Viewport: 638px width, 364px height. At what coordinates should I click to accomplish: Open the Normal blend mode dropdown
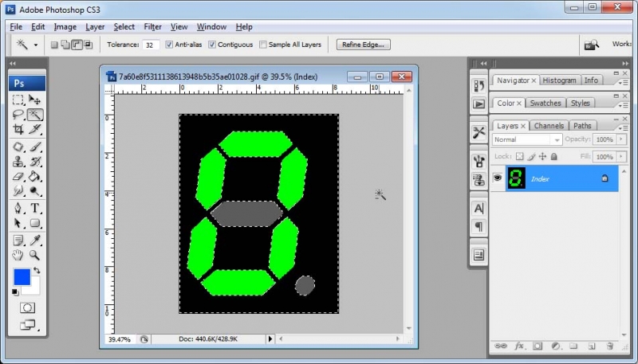[x=525, y=139]
